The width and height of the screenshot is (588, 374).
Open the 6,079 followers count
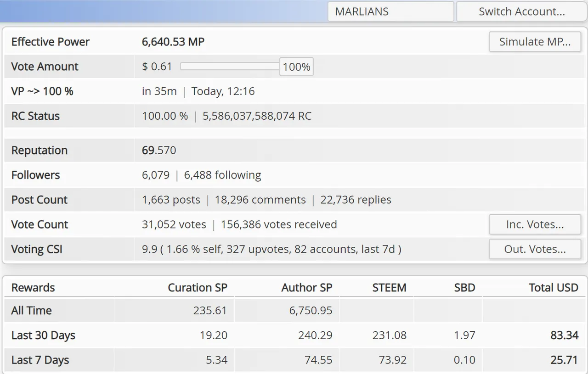pyautogui.click(x=155, y=175)
